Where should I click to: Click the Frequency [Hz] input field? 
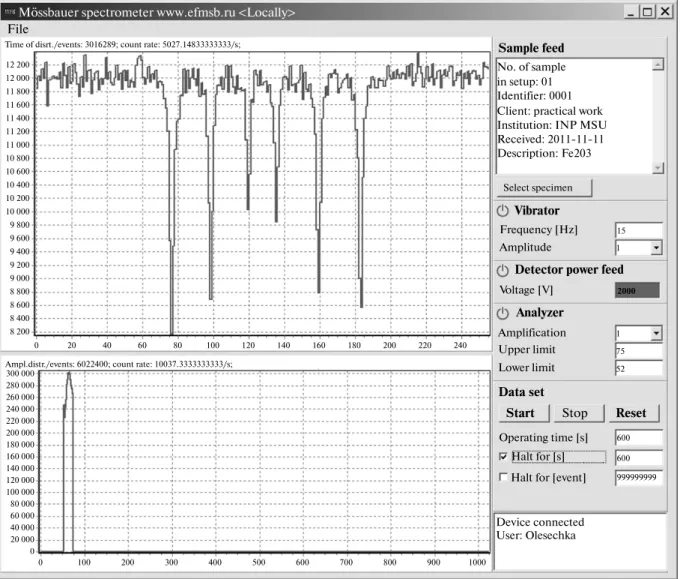click(639, 230)
